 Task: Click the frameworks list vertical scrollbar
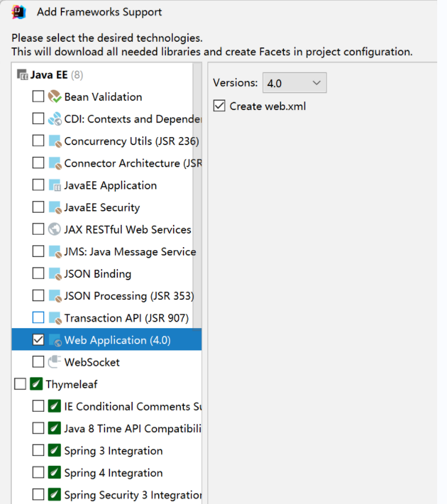[197, 195]
